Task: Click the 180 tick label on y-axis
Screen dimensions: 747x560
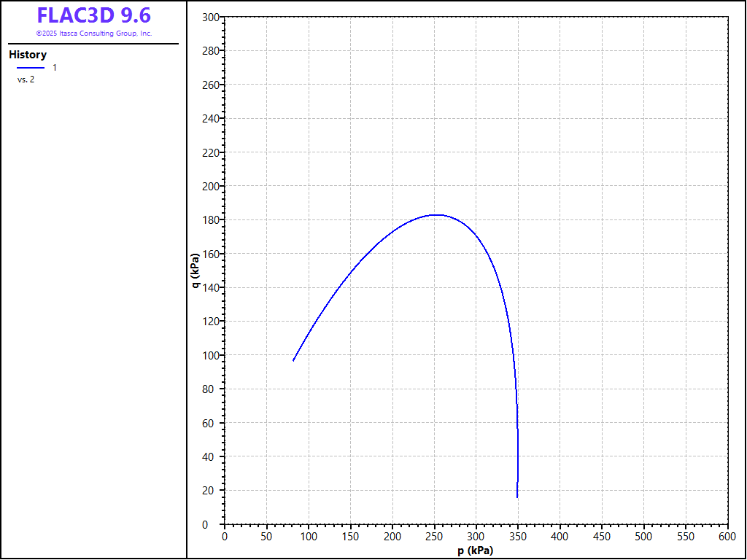Action: click(211, 220)
